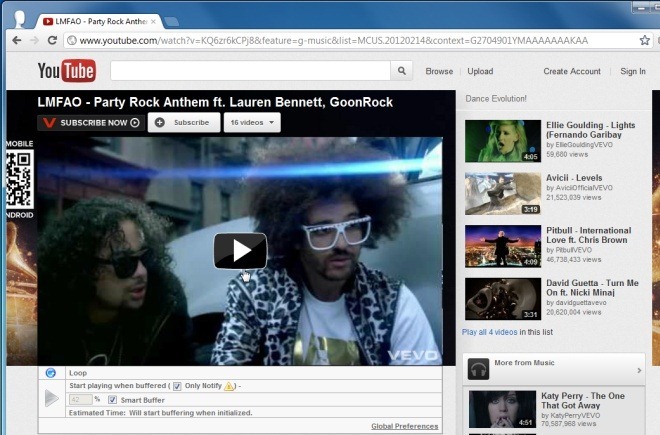Click the browser forward arrow
660x435 pixels.
[x=35, y=40]
